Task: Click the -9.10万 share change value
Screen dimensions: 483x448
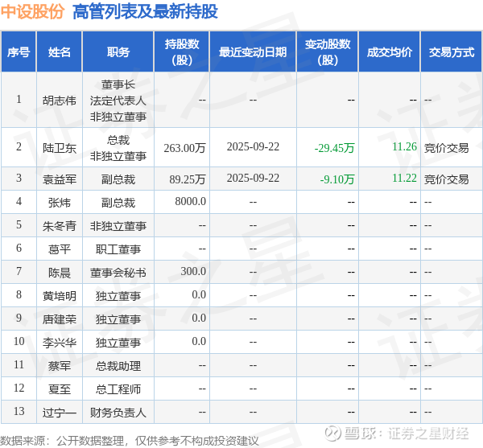Action: point(337,179)
